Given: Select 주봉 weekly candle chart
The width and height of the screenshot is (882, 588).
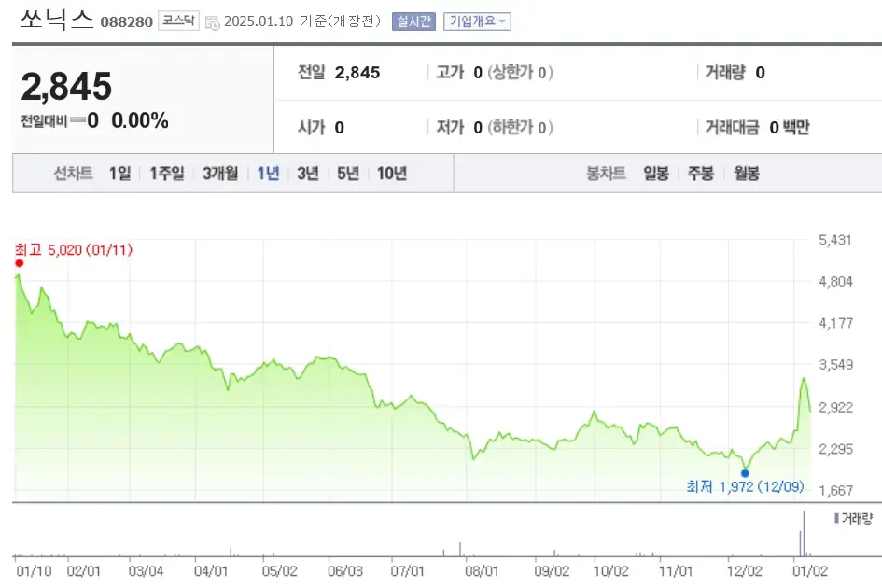Looking at the screenshot, I should (699, 173).
